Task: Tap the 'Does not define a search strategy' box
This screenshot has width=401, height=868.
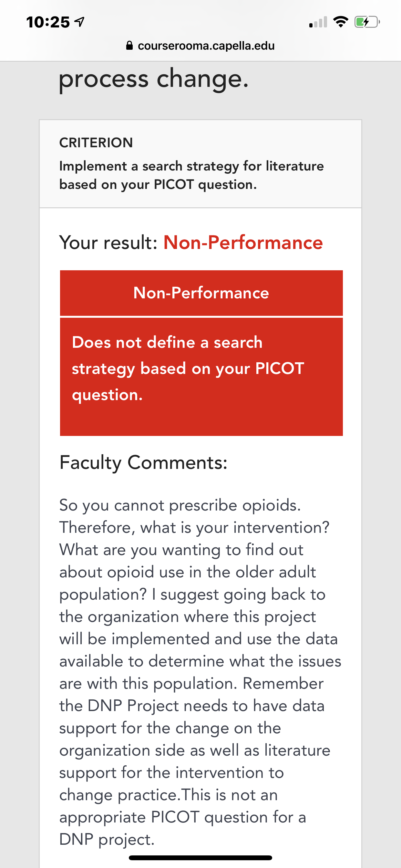Action: (x=201, y=377)
